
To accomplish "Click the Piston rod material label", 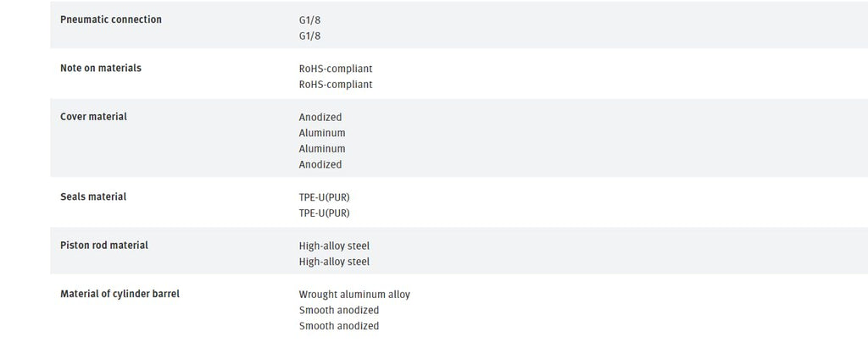I will 104,245.
